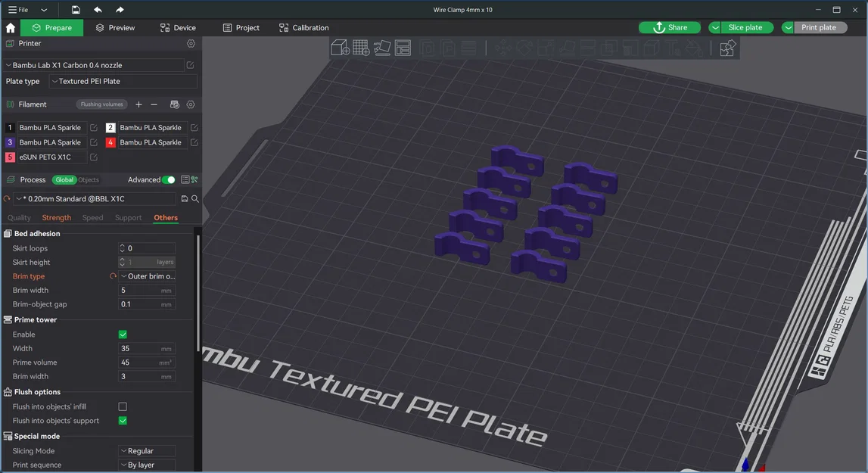Auto orient objects toolbar icon
Screen dimensions: 868x473
click(382, 48)
